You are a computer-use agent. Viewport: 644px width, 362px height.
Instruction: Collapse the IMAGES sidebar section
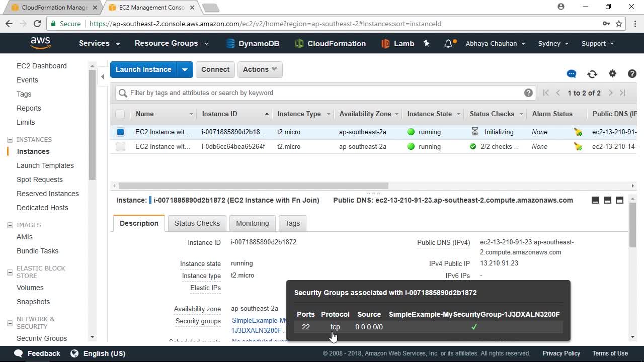point(10,225)
